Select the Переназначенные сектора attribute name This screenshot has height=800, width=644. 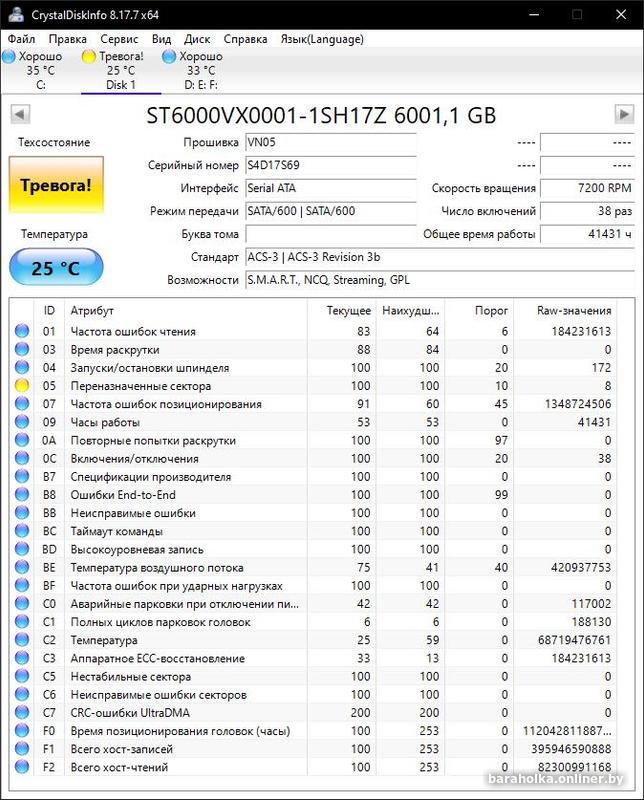pos(141,386)
